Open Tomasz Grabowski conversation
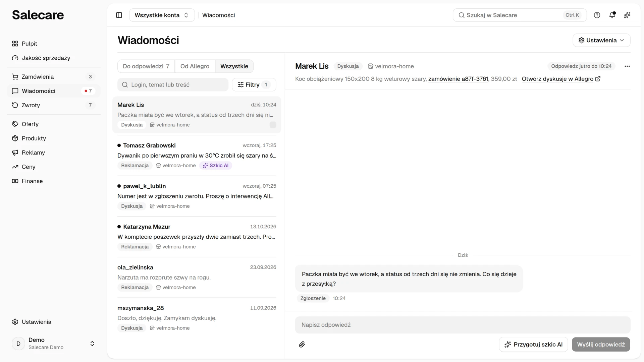The height and width of the screenshot is (362, 644). click(x=197, y=155)
